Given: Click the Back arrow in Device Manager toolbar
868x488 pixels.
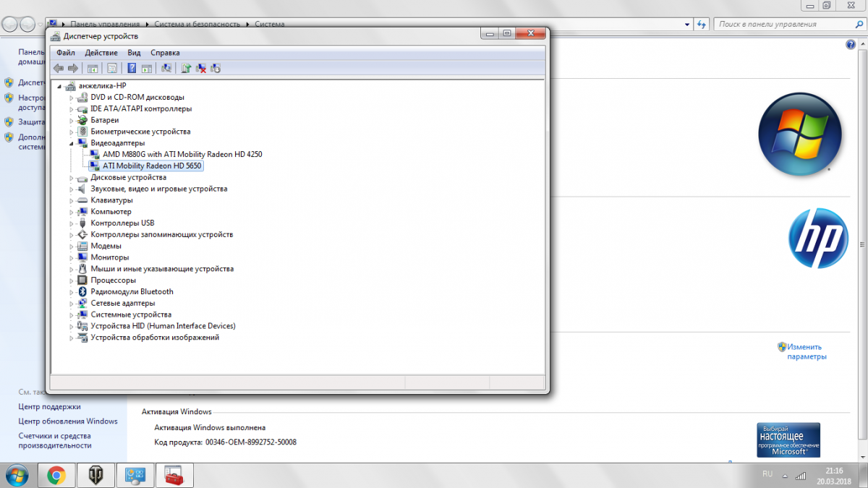Looking at the screenshot, I should (59, 68).
